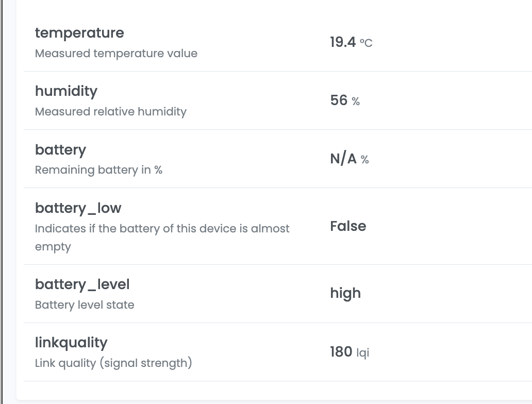Click the lqi unit label
The width and height of the screenshot is (532, 404).
[363, 353]
